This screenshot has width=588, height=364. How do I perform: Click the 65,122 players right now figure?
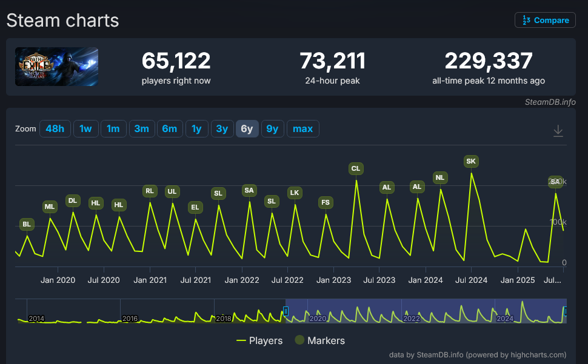tap(176, 61)
